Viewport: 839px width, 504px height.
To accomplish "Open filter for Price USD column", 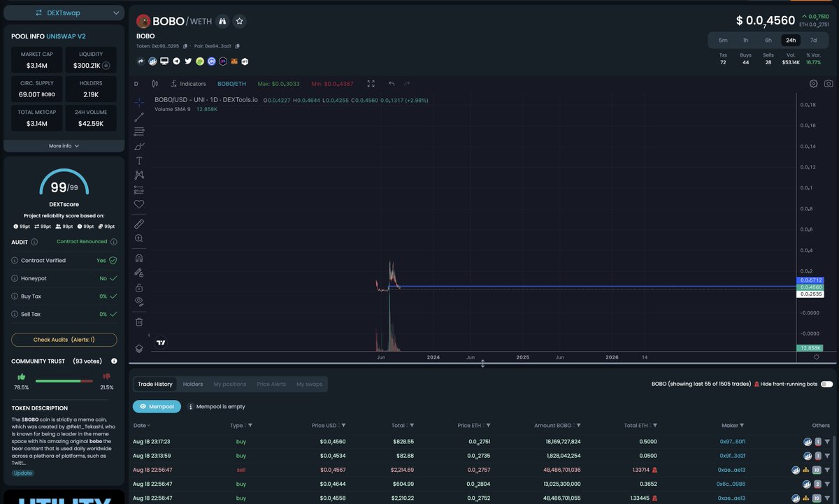I will point(343,425).
